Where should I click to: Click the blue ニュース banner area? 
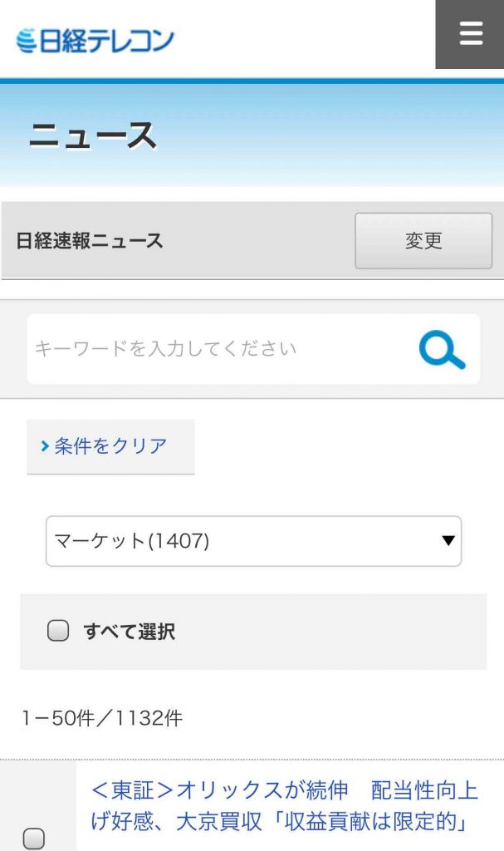[252, 135]
